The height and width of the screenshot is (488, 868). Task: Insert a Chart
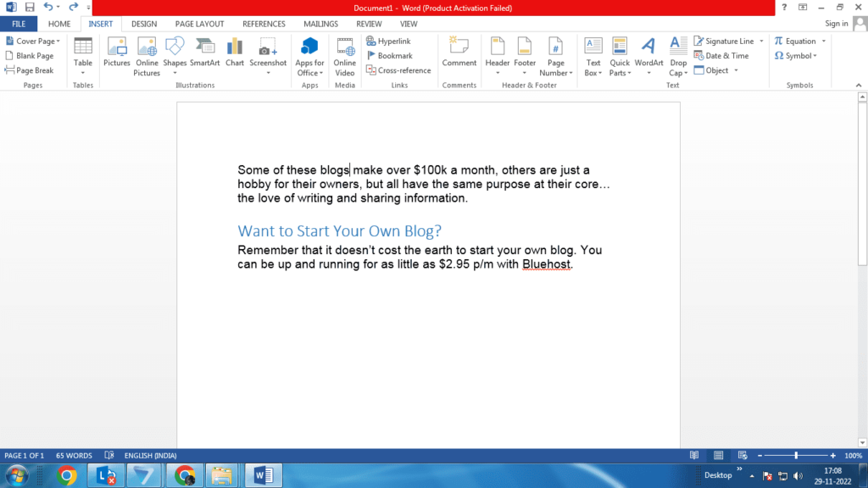coord(235,53)
